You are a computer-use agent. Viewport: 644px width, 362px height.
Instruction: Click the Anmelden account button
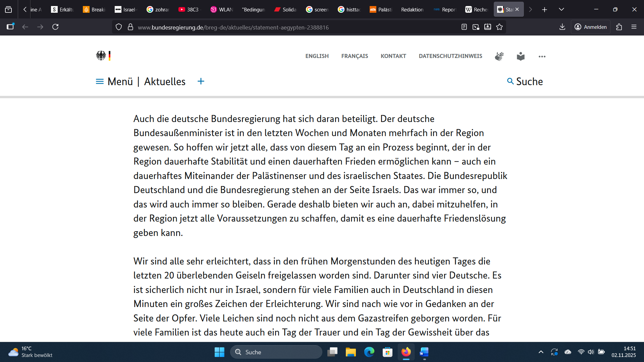[590, 27]
